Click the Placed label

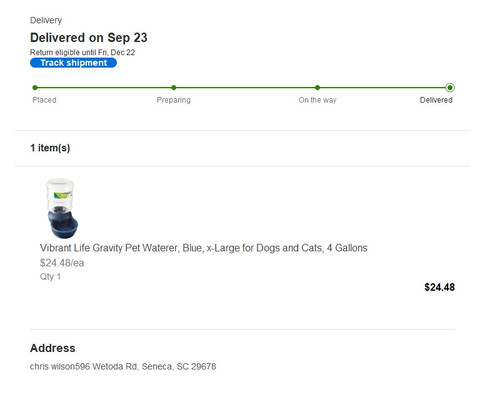pos(44,100)
